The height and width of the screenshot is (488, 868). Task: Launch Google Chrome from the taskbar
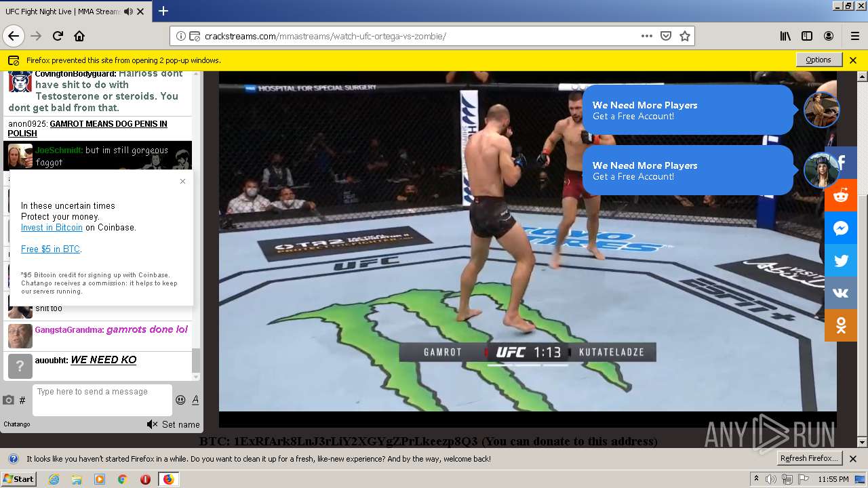123,479
